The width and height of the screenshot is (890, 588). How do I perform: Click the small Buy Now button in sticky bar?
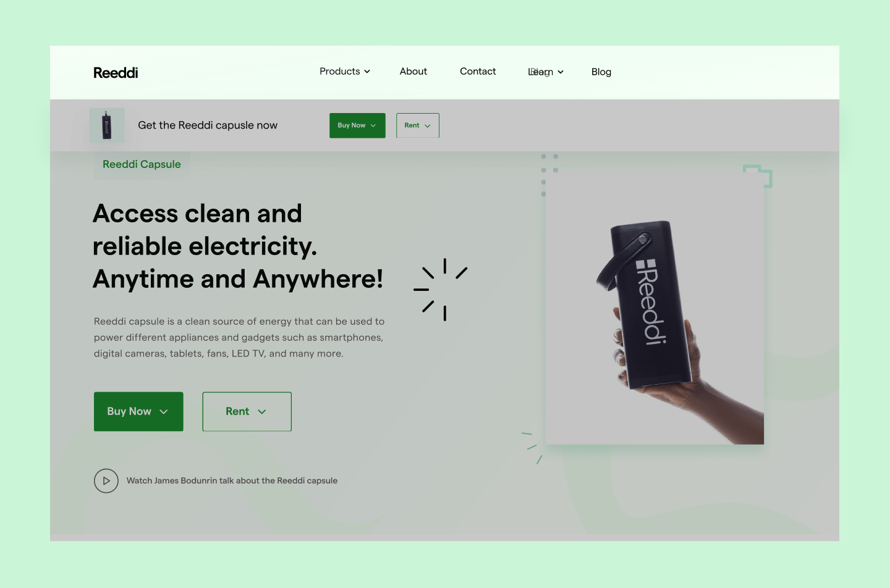click(357, 125)
